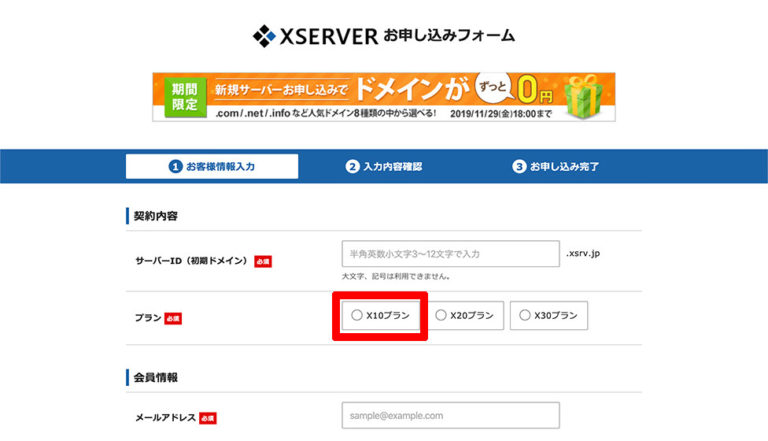Click the gift box icon in banner
The height and width of the screenshot is (441, 768).
click(583, 97)
